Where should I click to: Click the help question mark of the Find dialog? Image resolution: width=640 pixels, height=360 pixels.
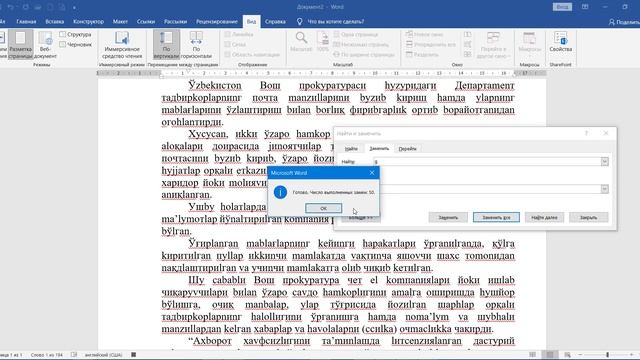pyautogui.click(x=586, y=133)
